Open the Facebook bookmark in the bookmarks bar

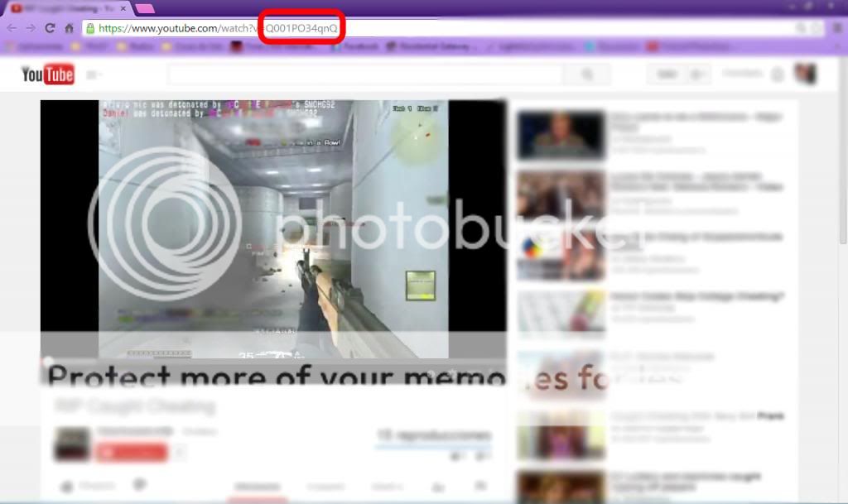coord(354,47)
